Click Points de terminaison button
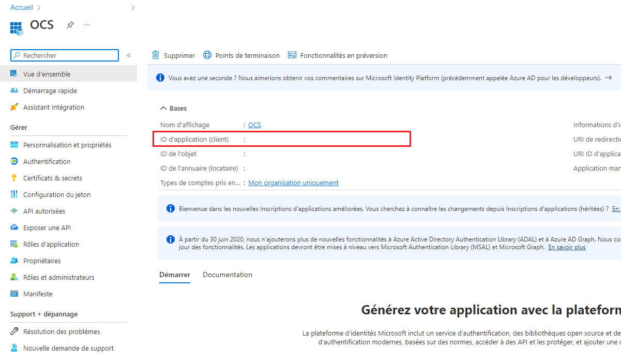 (x=241, y=55)
